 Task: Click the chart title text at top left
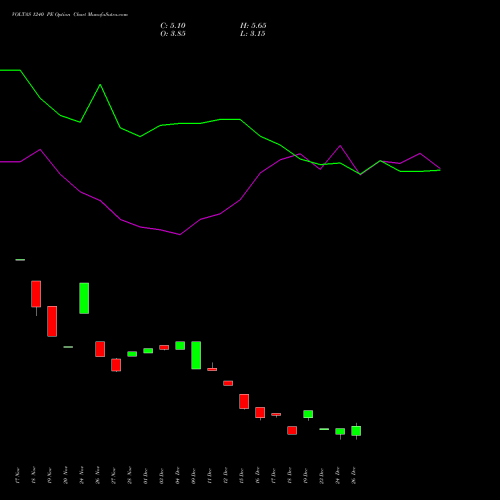pyautogui.click(x=70, y=15)
